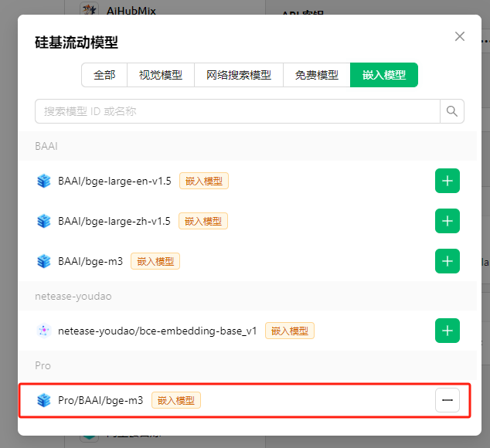Add BAAI/bge-large-en-v1.5 with its plus button
The width and height of the screenshot is (490, 448).
pos(447,181)
